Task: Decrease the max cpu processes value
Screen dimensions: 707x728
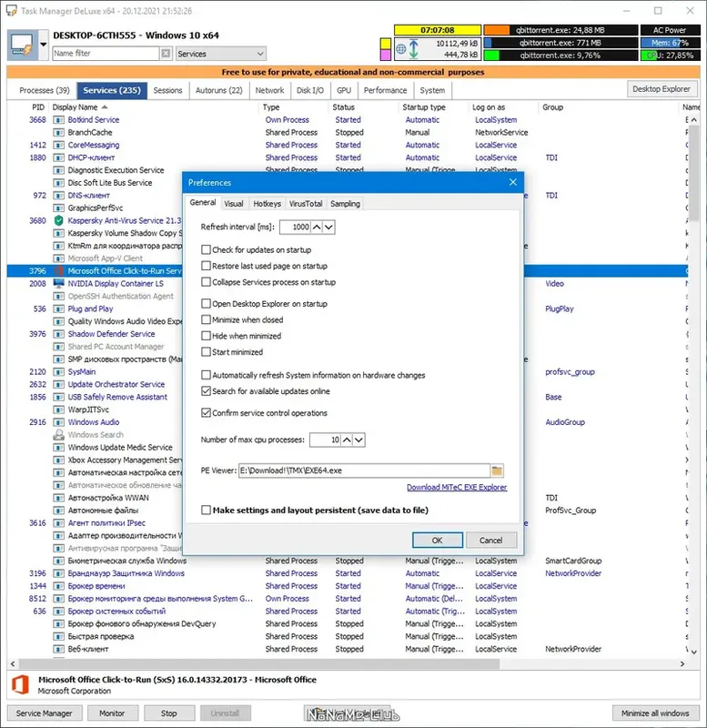Action: click(x=359, y=440)
